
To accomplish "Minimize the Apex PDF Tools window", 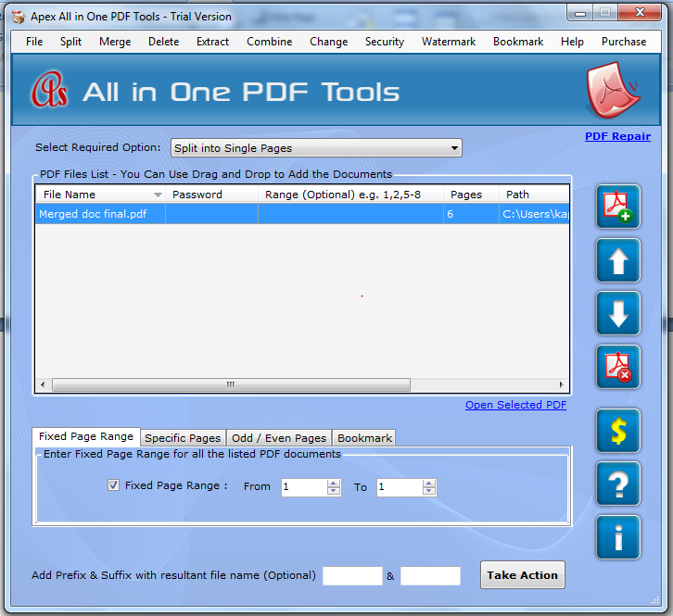I will [580, 13].
